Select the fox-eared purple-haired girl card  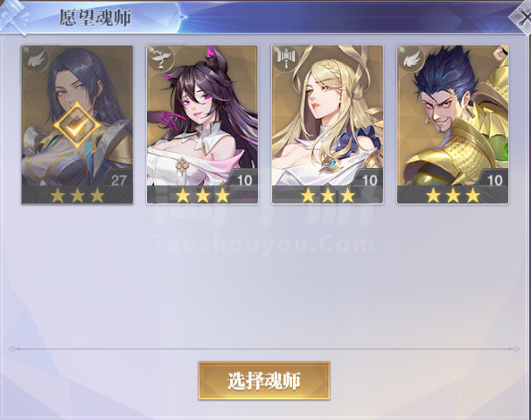coord(202,125)
